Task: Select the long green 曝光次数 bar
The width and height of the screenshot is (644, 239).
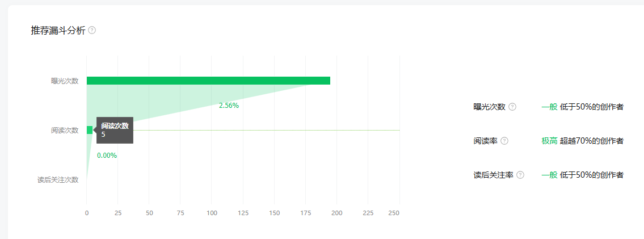Action: [208, 81]
